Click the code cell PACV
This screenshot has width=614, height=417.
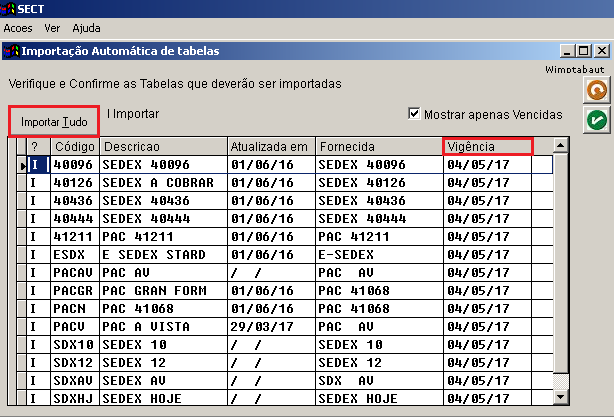pyautogui.click(x=75, y=327)
